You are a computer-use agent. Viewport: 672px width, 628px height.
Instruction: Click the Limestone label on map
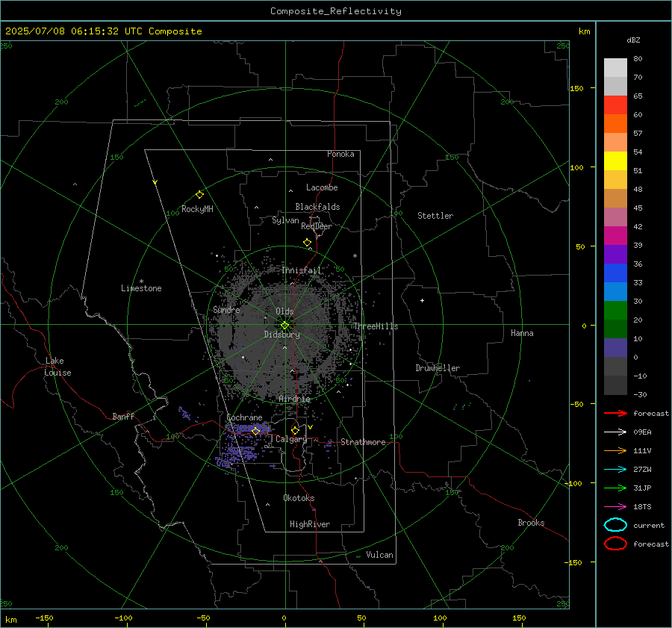point(141,288)
